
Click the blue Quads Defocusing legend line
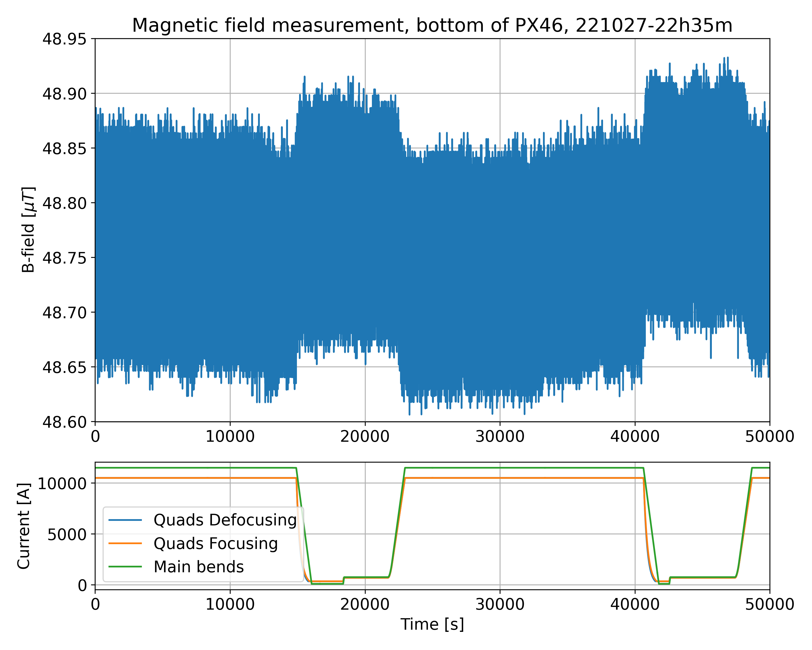[x=125, y=520]
